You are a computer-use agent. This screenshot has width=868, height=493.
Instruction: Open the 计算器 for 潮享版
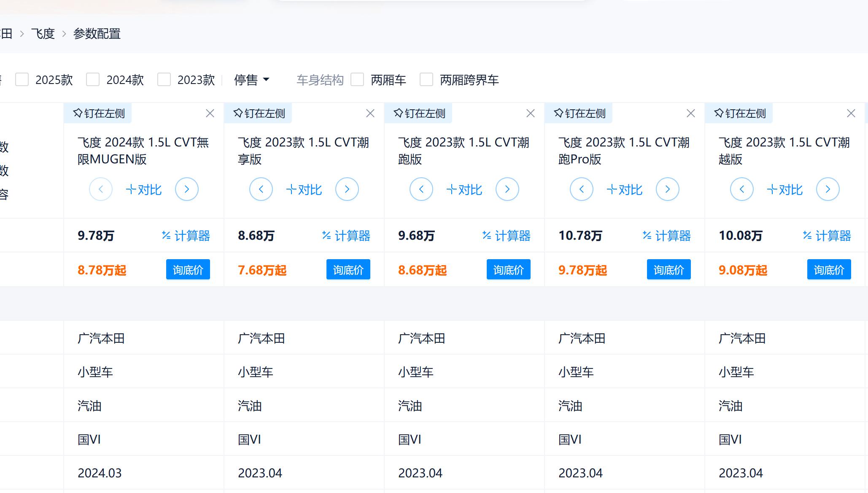[x=347, y=236]
